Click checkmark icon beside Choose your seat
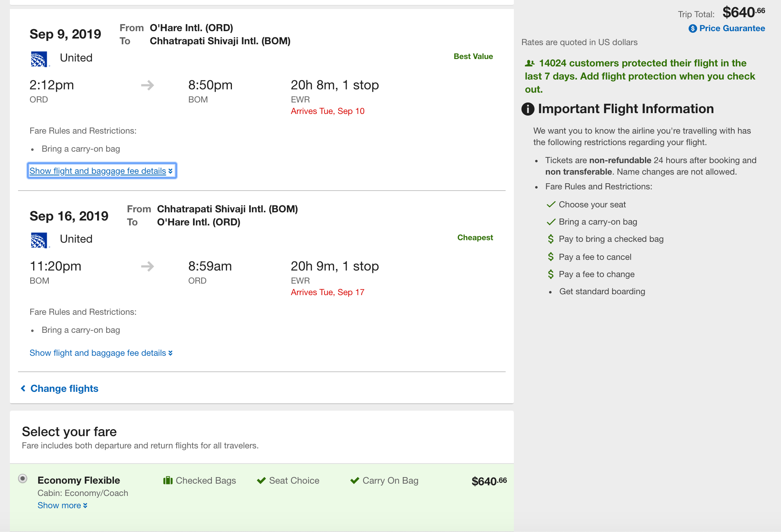 (x=551, y=205)
